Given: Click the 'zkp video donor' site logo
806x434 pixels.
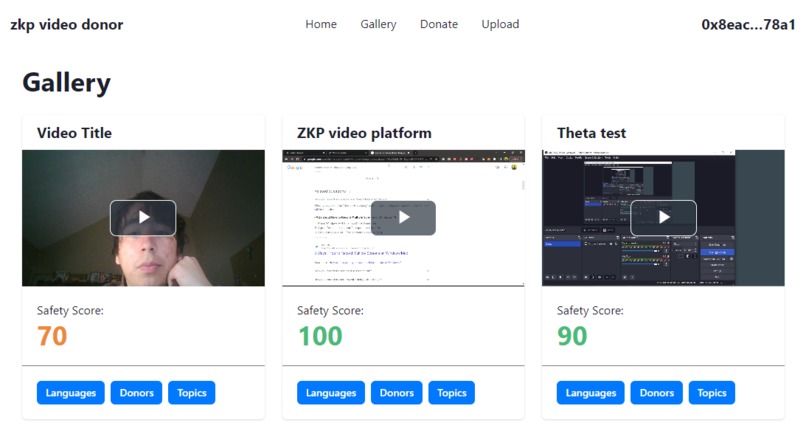Looking at the screenshot, I should point(67,24).
